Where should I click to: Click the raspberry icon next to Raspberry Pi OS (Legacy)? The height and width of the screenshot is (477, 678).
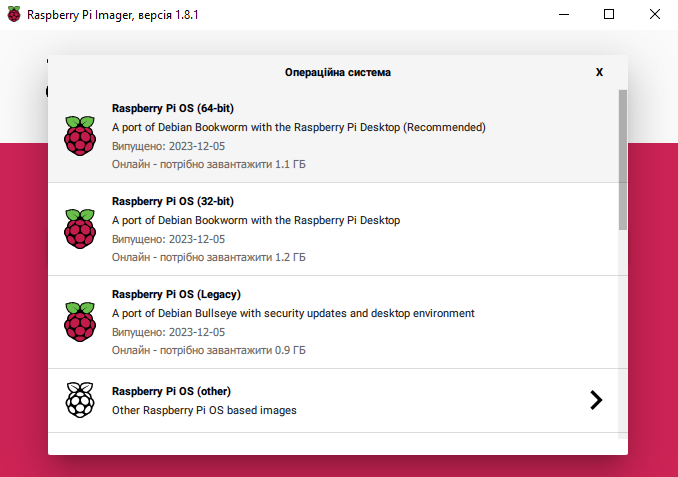(x=80, y=322)
